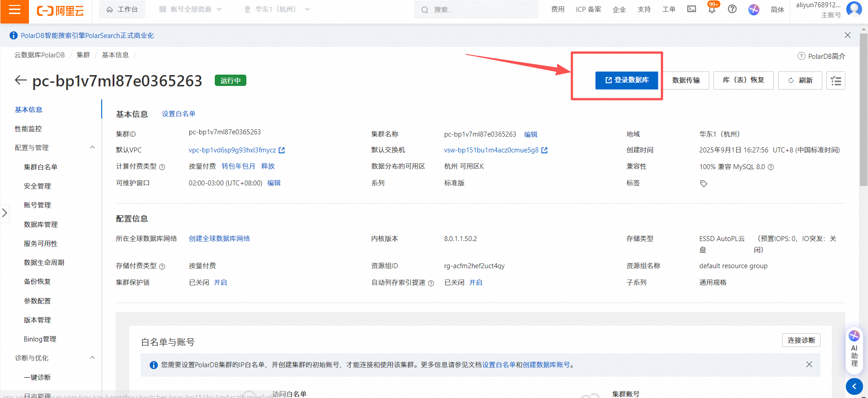Click the tag edit icon
868x398 pixels.
703,184
